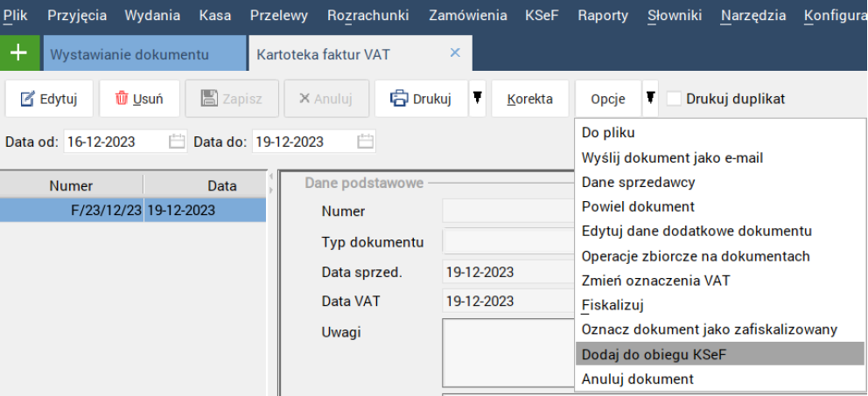Viewport: 868px width, 396px height.
Task: Click the Uwagi text field
Action: tap(507, 354)
